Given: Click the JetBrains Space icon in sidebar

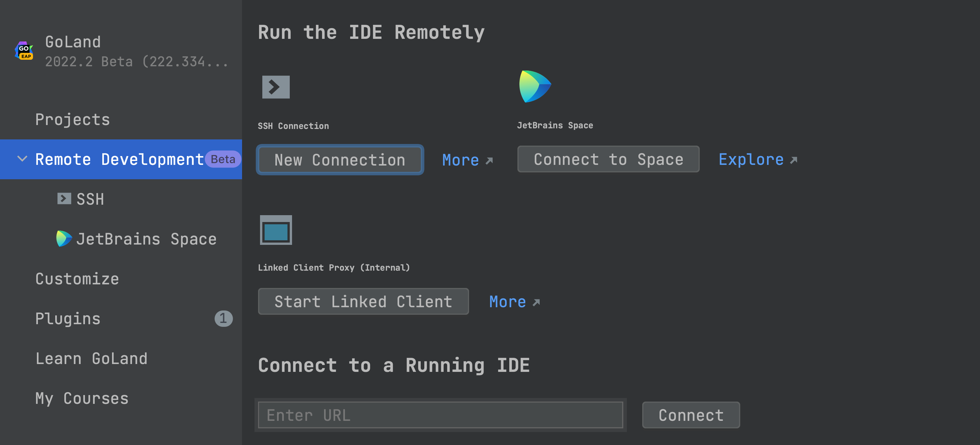Looking at the screenshot, I should 64,239.
